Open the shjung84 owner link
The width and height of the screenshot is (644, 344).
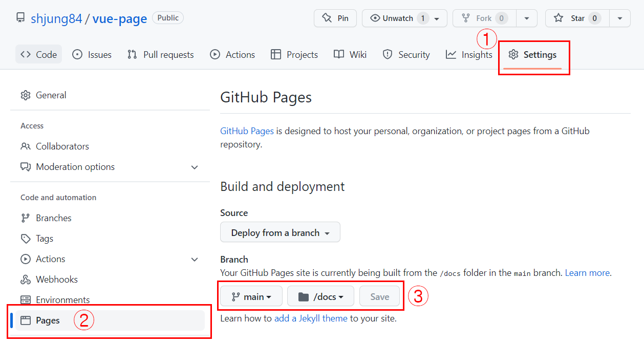[56, 19]
